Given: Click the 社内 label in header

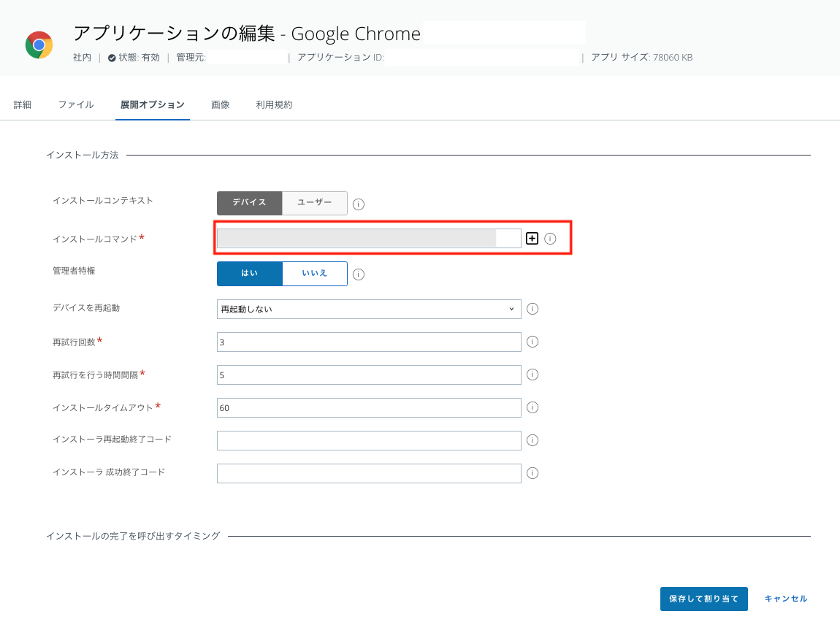Looking at the screenshot, I should click(82, 57).
